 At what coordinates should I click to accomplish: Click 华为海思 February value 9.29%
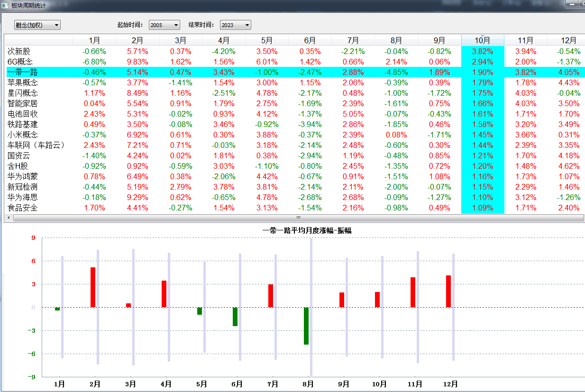point(137,197)
